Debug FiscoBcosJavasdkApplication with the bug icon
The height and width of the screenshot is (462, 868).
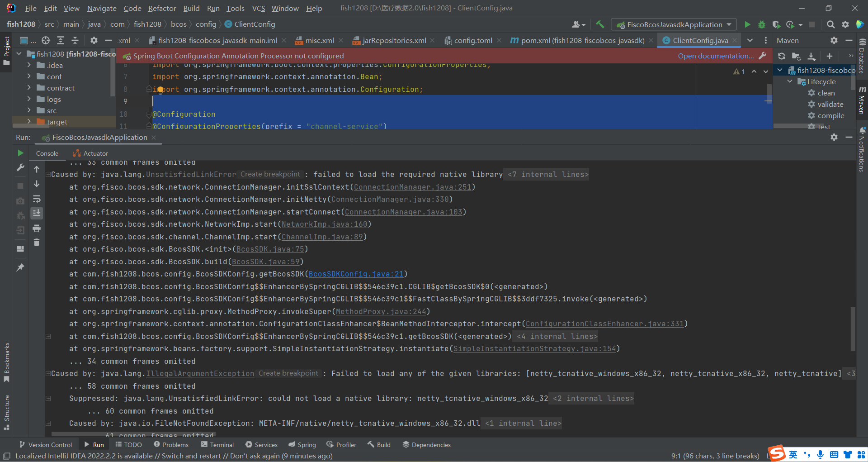[762, 24]
